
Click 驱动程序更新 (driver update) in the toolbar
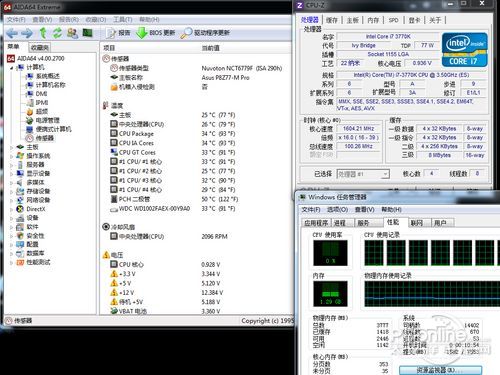point(205,33)
